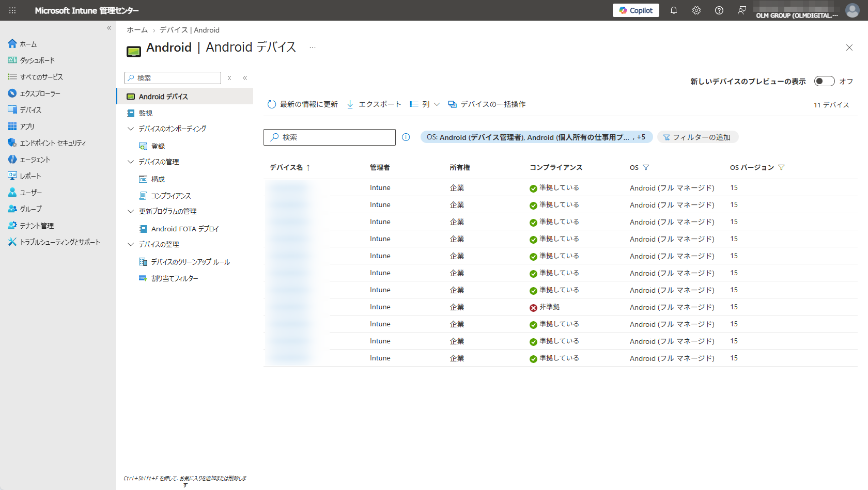Collapse the resource menu pane
This screenshot has height=490, width=868.
pos(245,78)
